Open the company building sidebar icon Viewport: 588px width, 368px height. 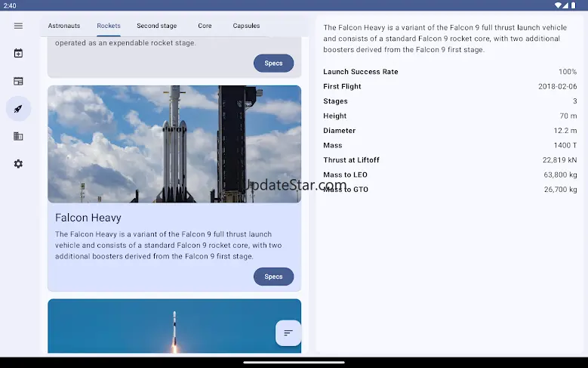click(18, 136)
